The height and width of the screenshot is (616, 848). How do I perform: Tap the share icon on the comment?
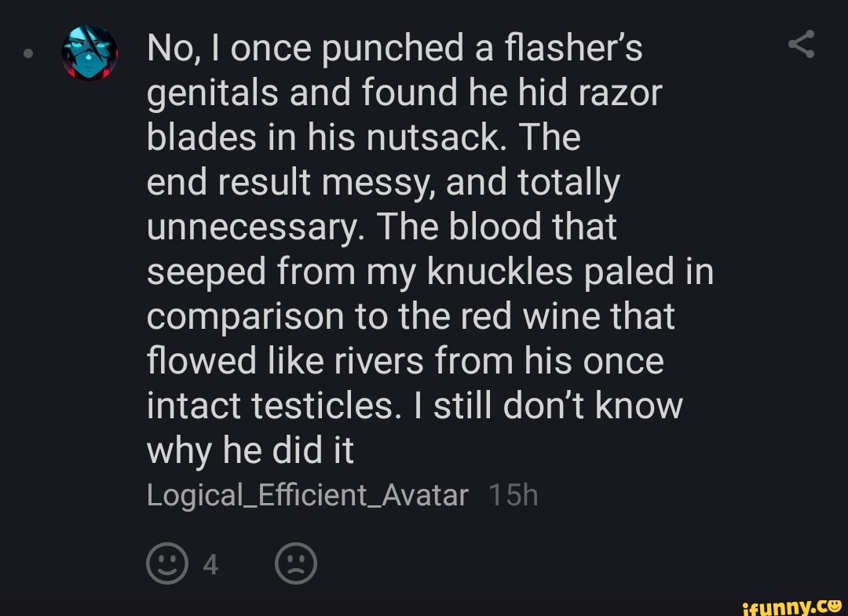coord(801,44)
